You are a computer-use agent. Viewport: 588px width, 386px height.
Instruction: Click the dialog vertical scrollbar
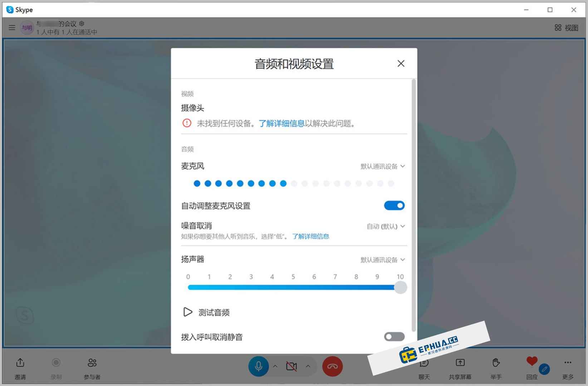tap(414, 206)
